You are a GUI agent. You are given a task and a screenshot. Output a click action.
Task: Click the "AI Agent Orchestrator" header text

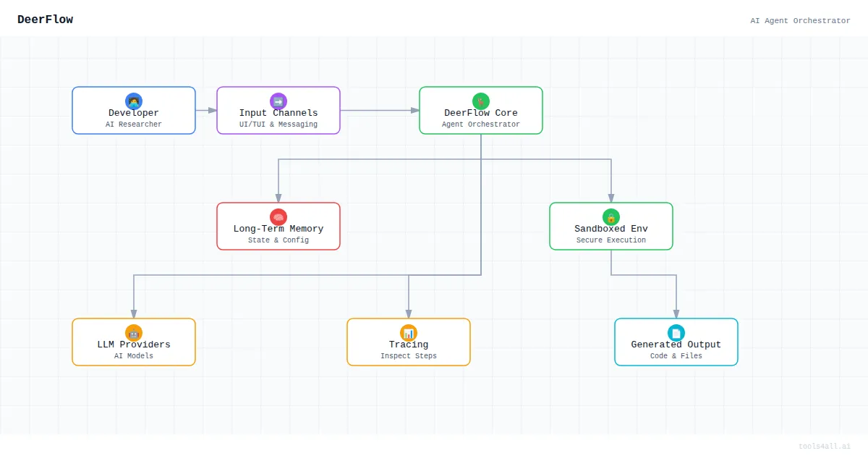pyautogui.click(x=800, y=21)
